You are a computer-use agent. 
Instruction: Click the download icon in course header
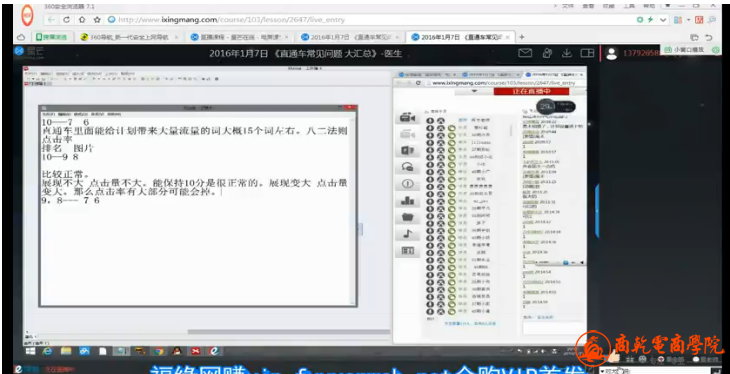pyautogui.click(x=567, y=54)
